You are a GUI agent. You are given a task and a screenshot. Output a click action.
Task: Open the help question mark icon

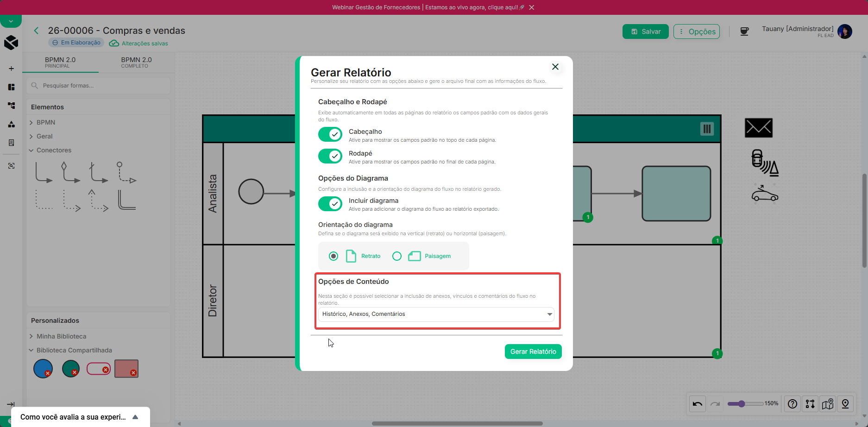tap(793, 404)
